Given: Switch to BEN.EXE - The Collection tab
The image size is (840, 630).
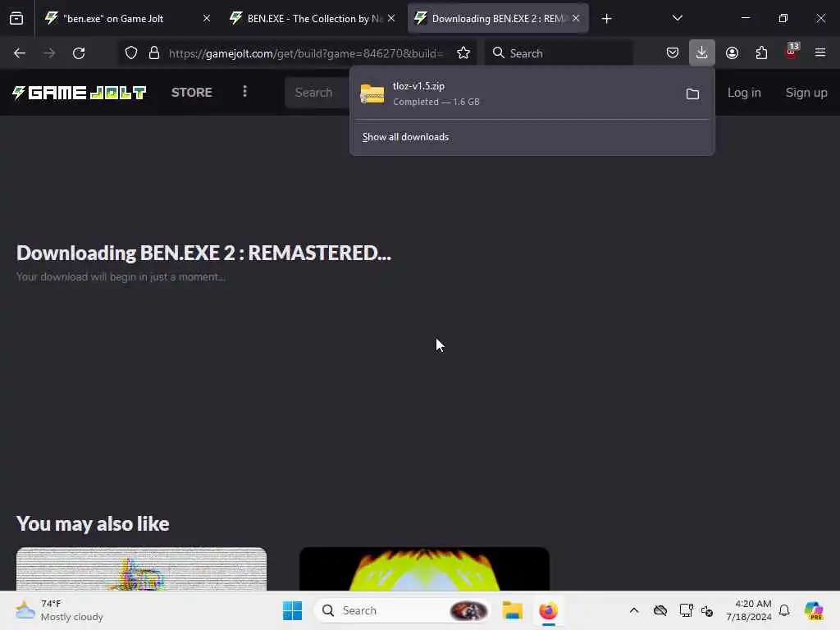Looking at the screenshot, I should (313, 19).
